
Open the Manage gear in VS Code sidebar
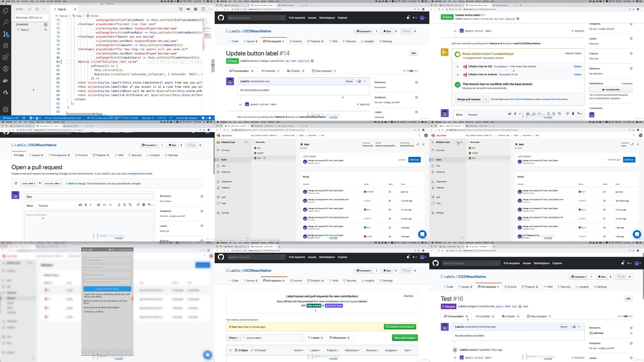click(x=5, y=110)
